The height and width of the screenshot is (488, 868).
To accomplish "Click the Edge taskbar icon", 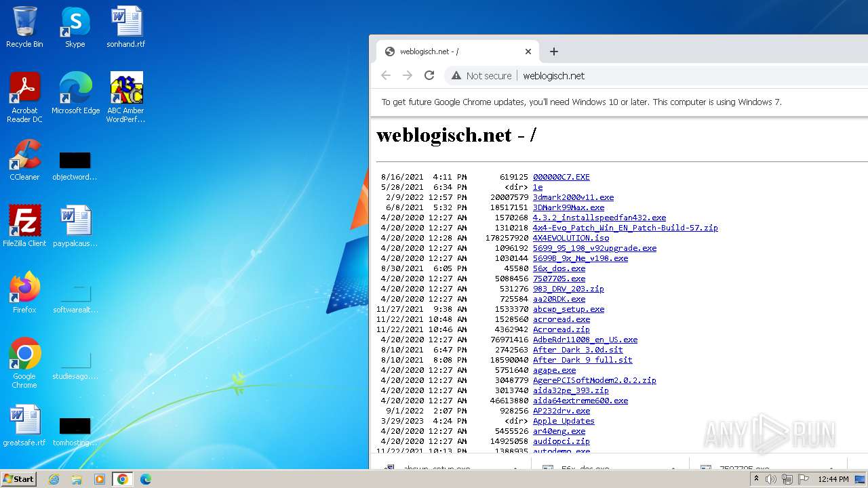I will tap(145, 479).
